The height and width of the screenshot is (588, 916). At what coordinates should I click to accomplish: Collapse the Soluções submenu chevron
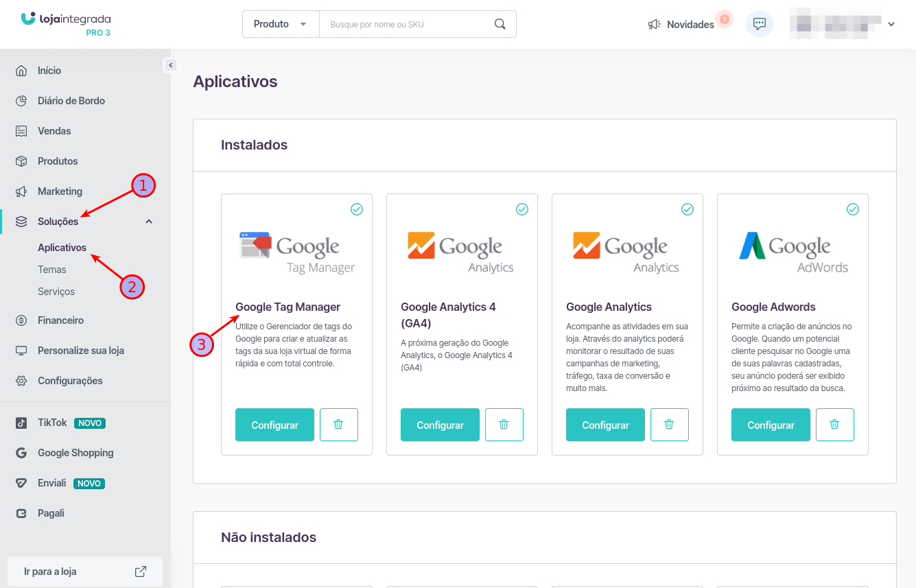149,222
